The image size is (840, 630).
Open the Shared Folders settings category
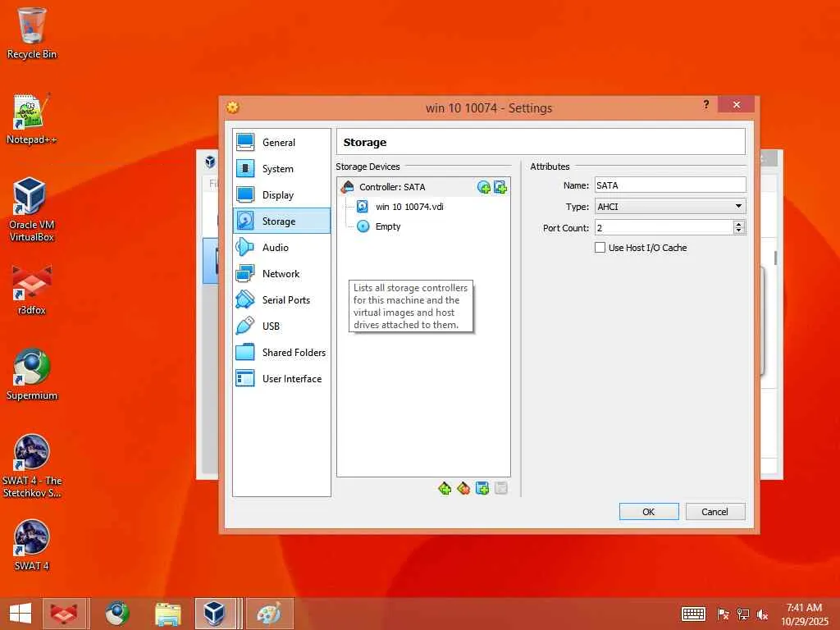281,353
